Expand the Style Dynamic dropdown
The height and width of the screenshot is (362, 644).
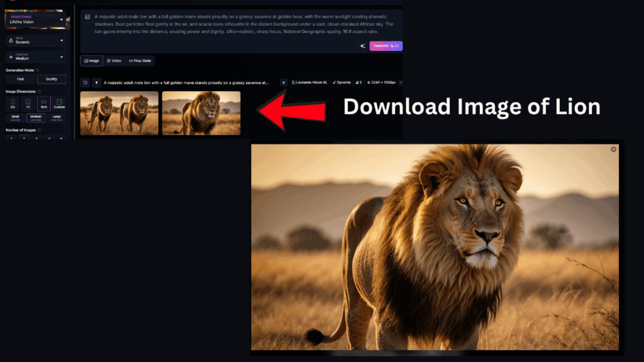(x=36, y=40)
